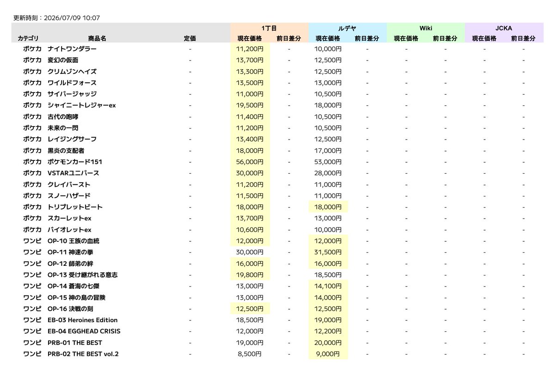The height and width of the screenshot is (392, 555).
Task: Select the 1丁目 column group header
Action: click(x=269, y=28)
